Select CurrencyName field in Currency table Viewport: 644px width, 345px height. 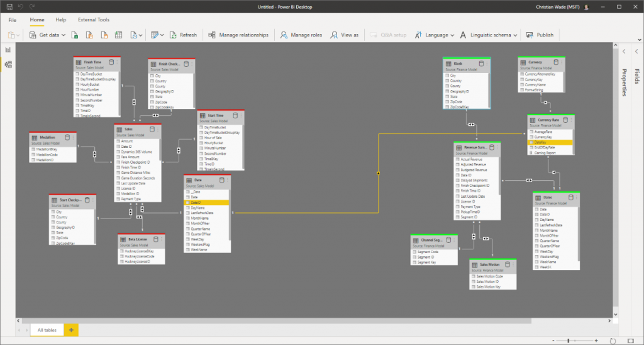click(x=540, y=85)
